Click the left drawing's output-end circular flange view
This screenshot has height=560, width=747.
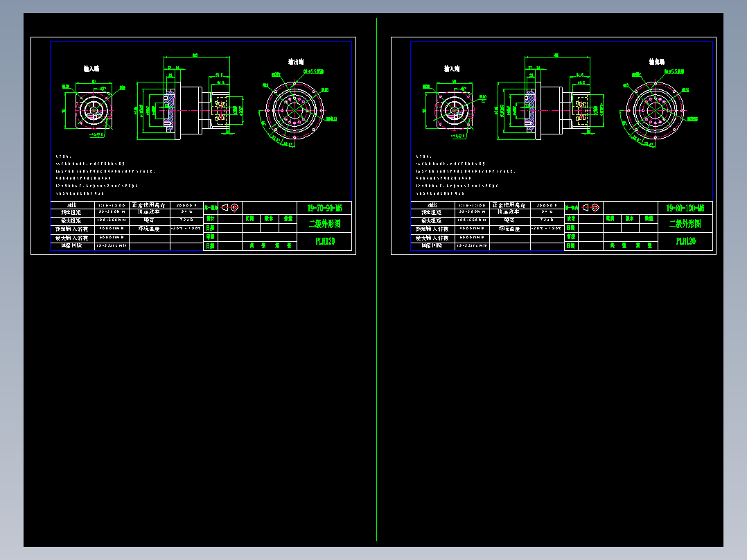point(295,110)
